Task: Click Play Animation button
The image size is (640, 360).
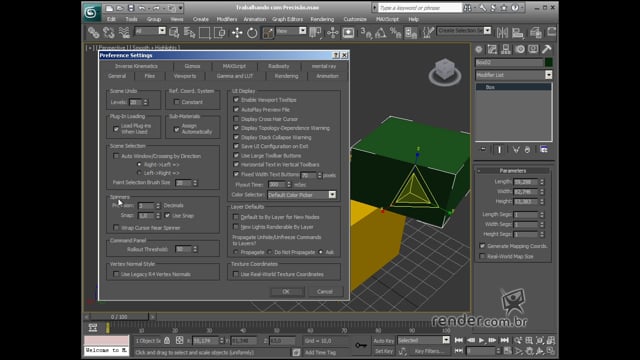Action: (482, 340)
